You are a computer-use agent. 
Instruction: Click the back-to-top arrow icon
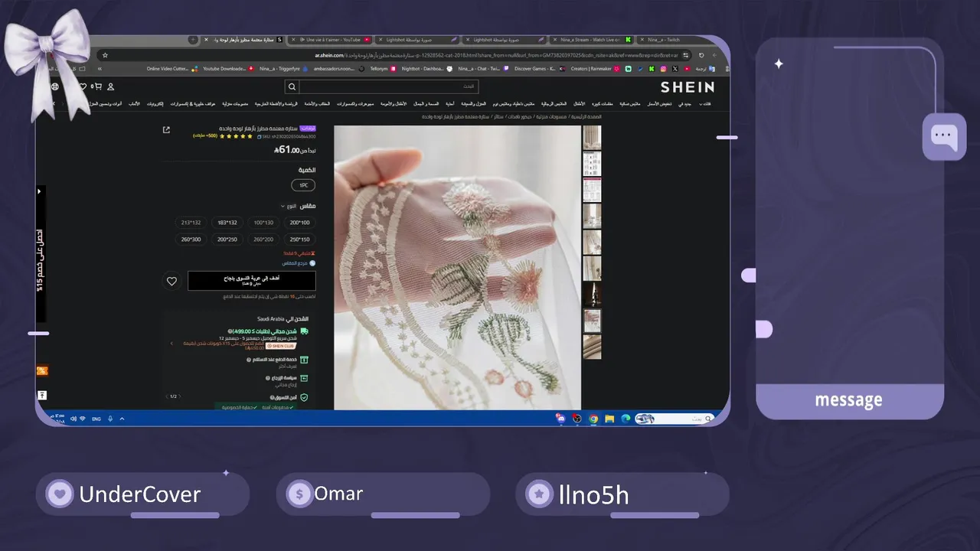[x=42, y=396]
